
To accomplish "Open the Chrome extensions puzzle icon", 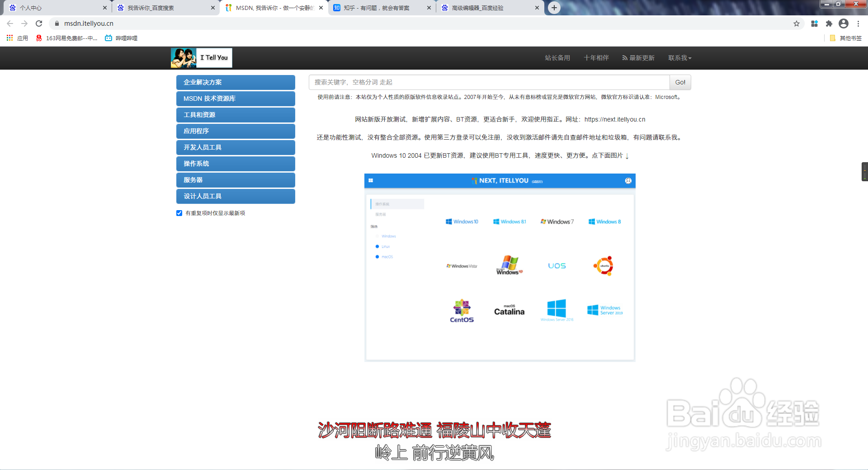I will (829, 23).
